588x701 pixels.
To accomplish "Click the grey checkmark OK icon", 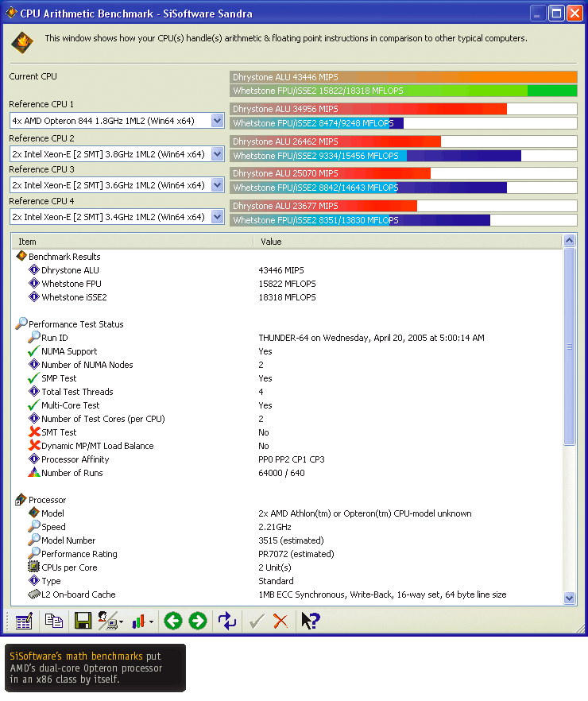I will (x=257, y=621).
